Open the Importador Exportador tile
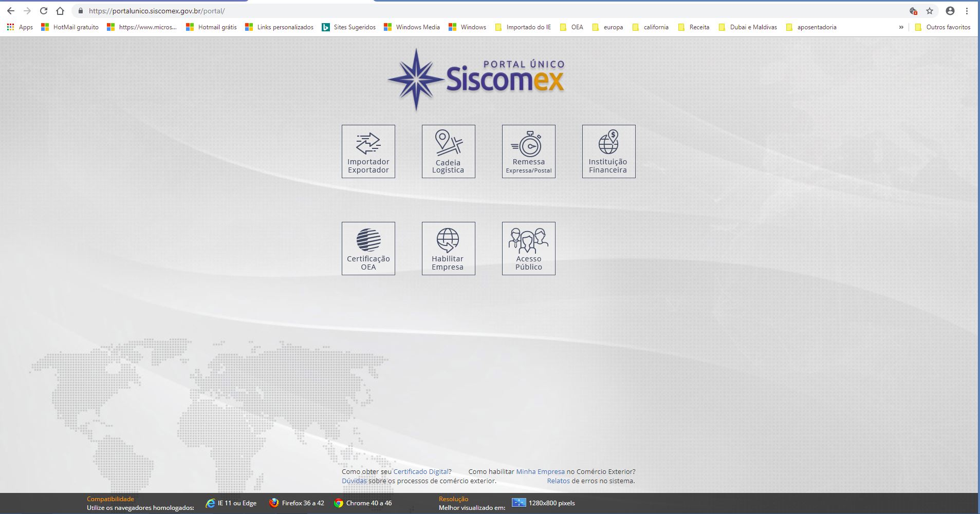 coord(368,151)
